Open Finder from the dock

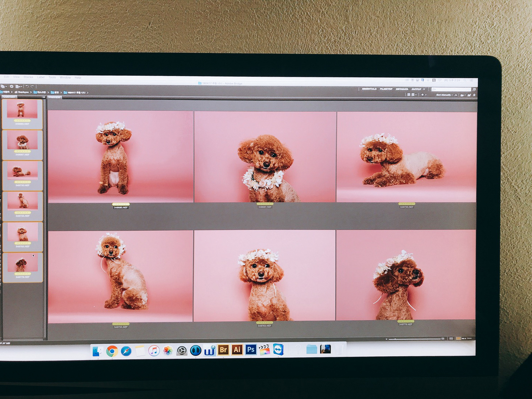point(98,351)
